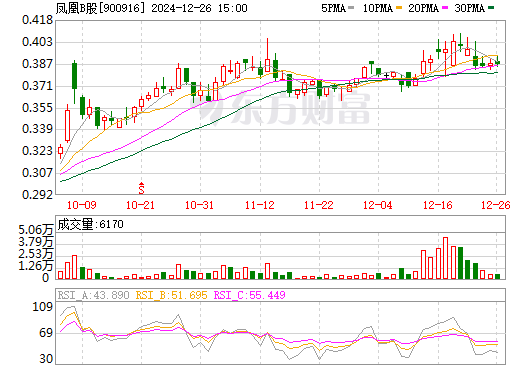This screenshot has width=520, height=365.
Task: Select the 10-09 date label
Action: point(82,205)
